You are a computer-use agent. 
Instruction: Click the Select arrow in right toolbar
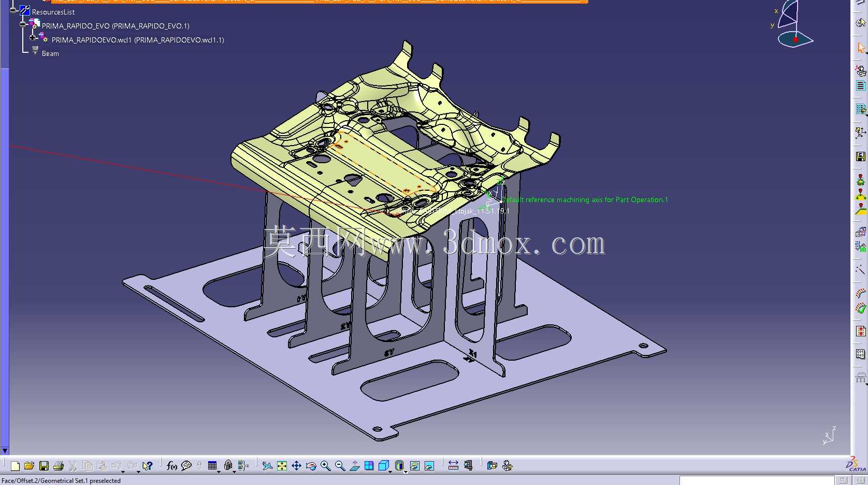coord(861,47)
